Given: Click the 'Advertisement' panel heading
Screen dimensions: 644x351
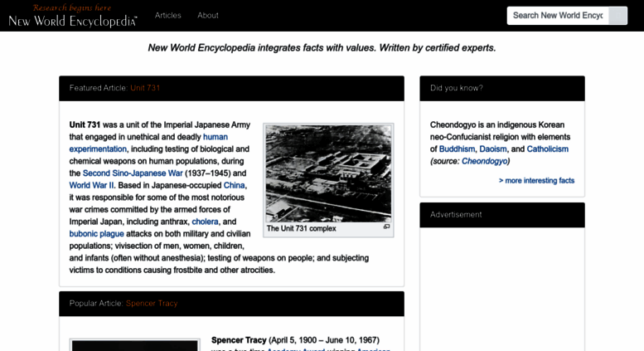Looking at the screenshot, I should pyautogui.click(x=456, y=215).
